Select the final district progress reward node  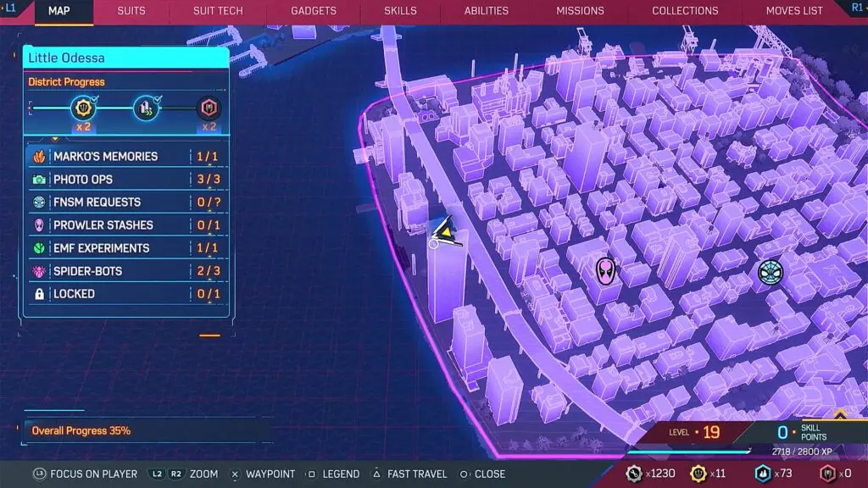click(208, 108)
